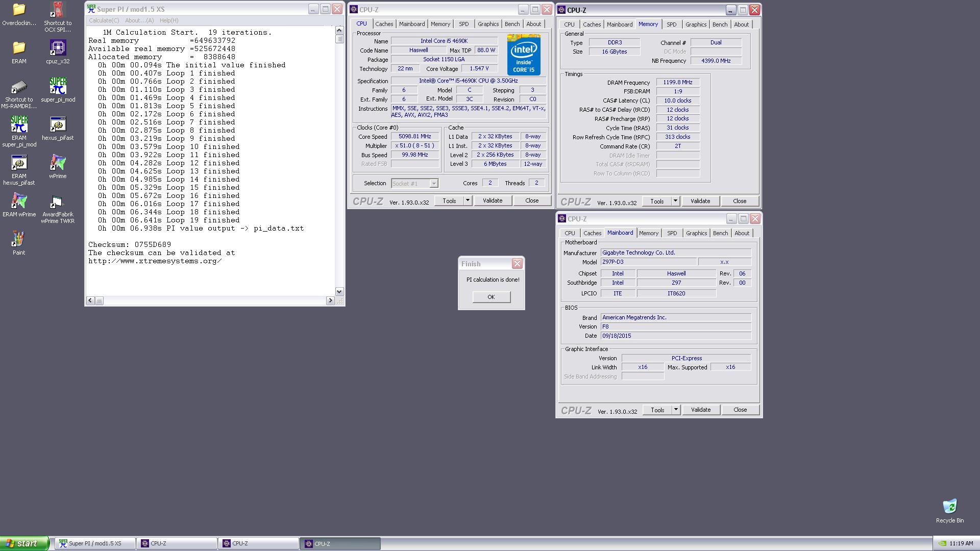This screenshot has width=980, height=551.
Task: Launch super_pi_mod desktop icon
Action: click(58, 90)
